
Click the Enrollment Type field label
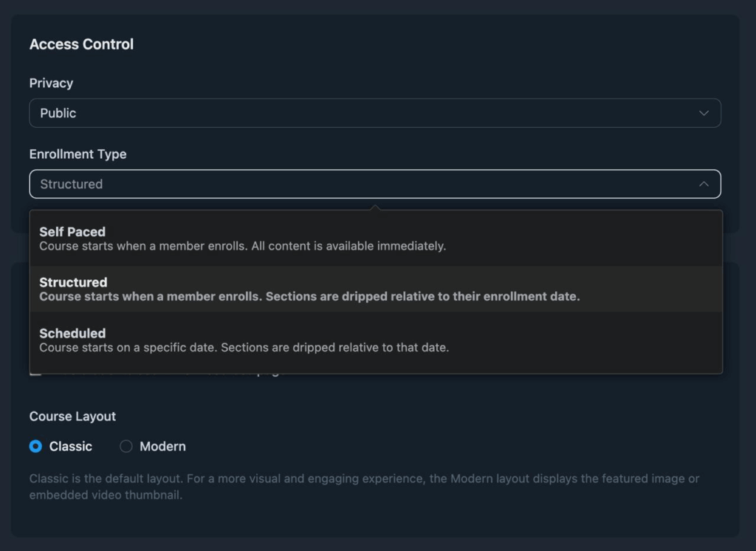78,154
